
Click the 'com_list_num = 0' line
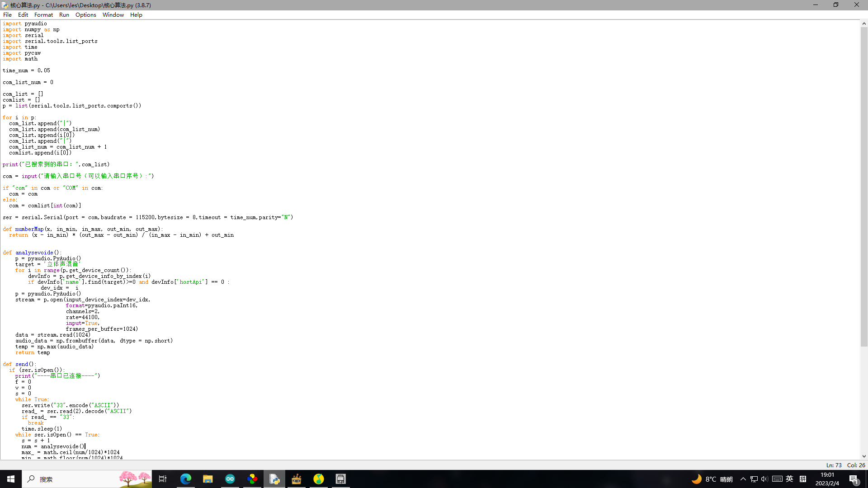coord(28,82)
